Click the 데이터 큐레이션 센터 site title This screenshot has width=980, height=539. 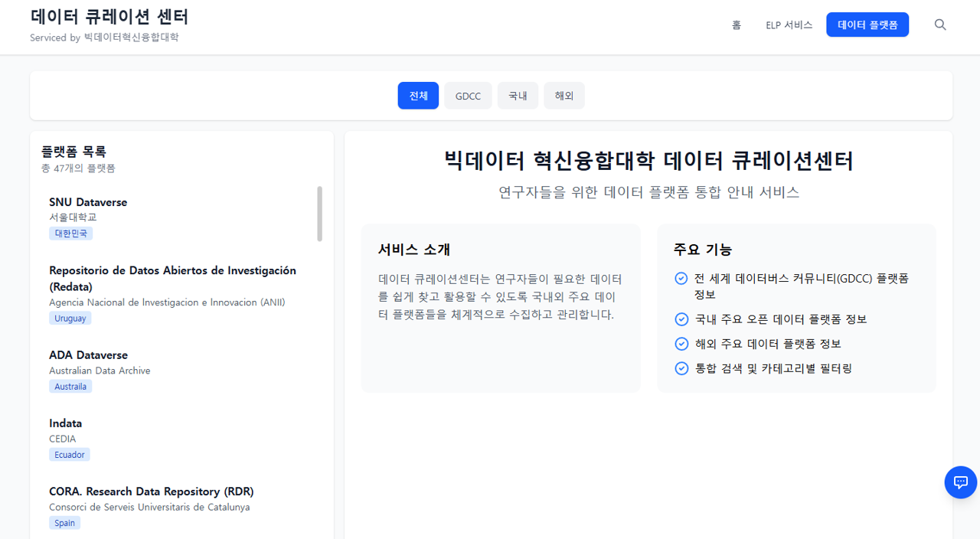pos(109,17)
